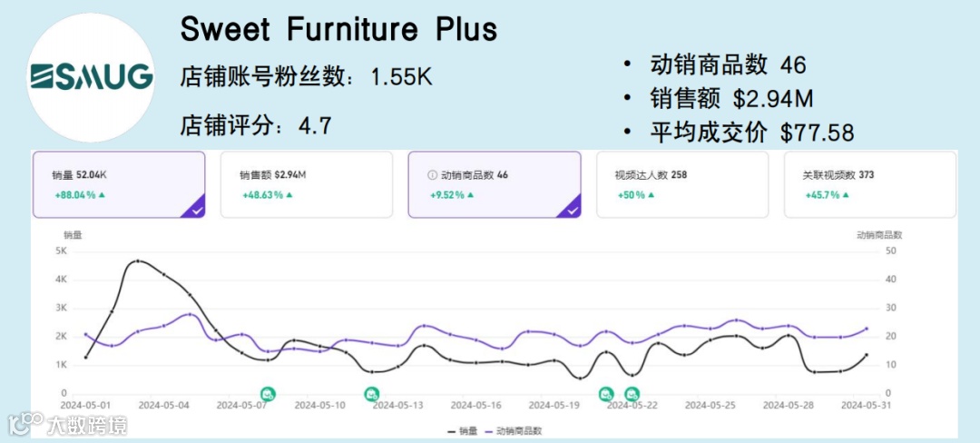Viewport: 980px width, 443px height.
Task: Click the green event marker before 2024-05-13
Action: coord(372,394)
